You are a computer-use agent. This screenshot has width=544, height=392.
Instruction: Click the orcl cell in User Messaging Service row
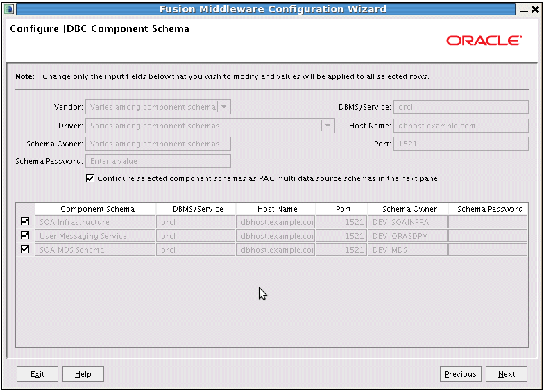196,236
